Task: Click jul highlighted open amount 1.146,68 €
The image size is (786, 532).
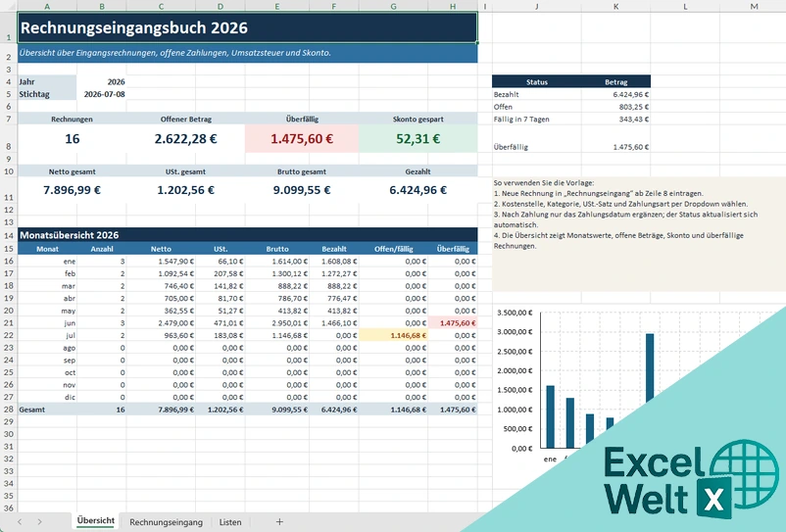Action: coord(394,335)
